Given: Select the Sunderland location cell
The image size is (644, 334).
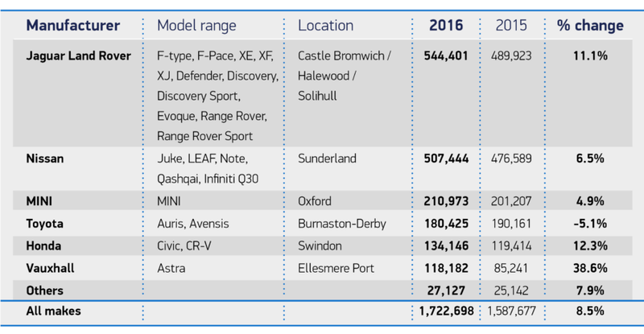Looking at the screenshot, I should click(x=327, y=159).
